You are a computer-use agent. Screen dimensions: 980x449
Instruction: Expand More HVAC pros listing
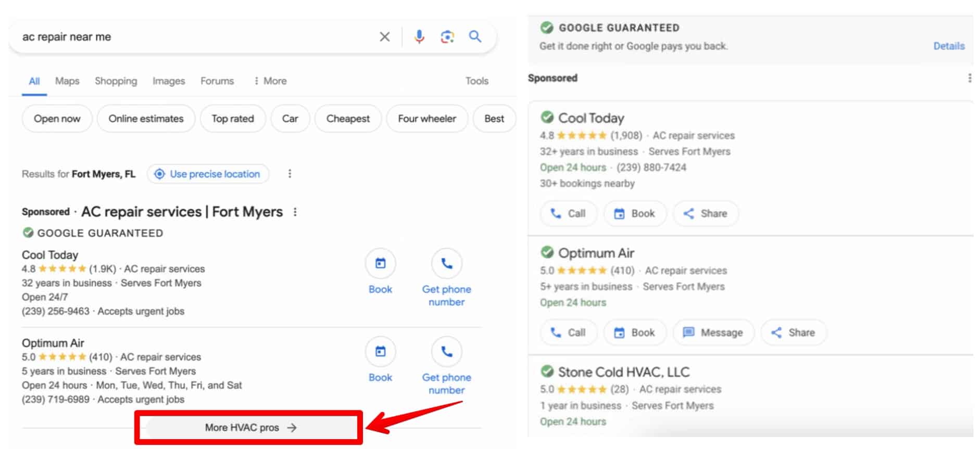pos(250,428)
